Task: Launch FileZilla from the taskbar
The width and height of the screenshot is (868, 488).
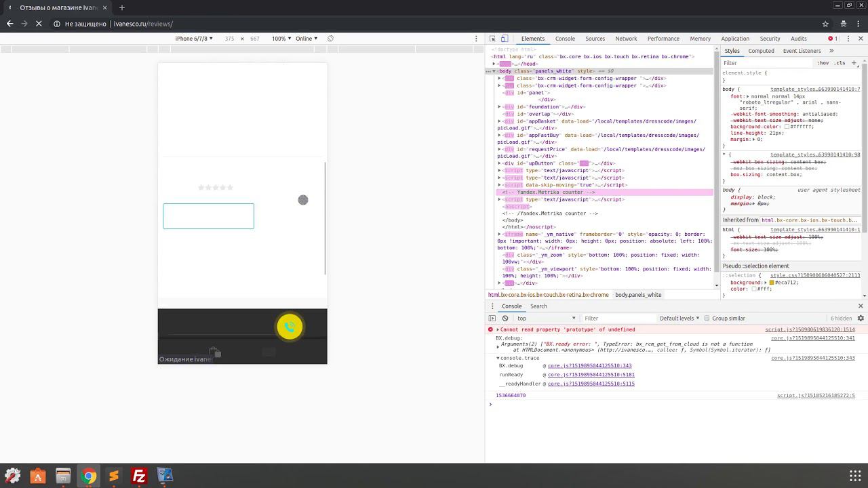Action: click(139, 476)
